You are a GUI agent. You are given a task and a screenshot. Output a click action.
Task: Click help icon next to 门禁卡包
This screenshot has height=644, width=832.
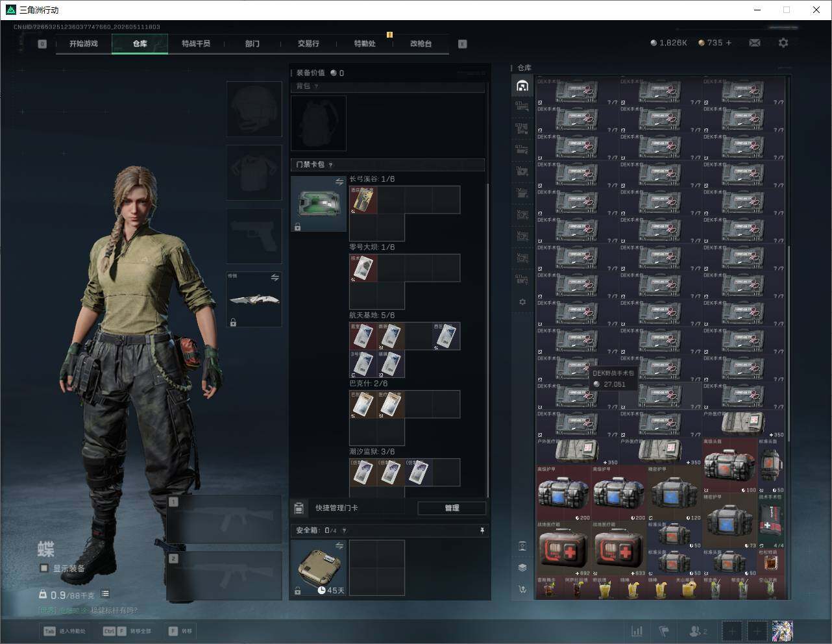(331, 165)
